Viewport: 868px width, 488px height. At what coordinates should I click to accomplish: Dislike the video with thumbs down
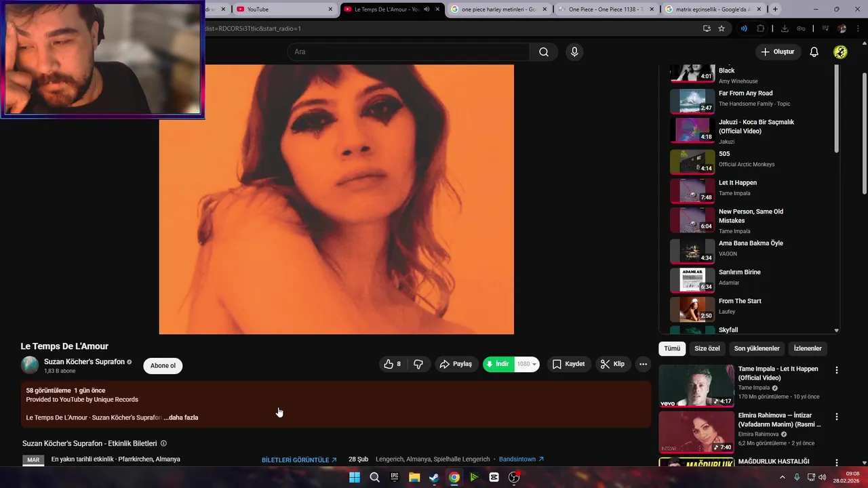(418, 364)
